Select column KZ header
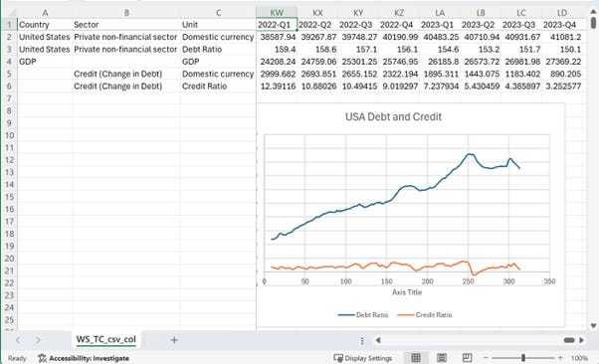The height and width of the screenshot is (364, 599). tap(399, 13)
